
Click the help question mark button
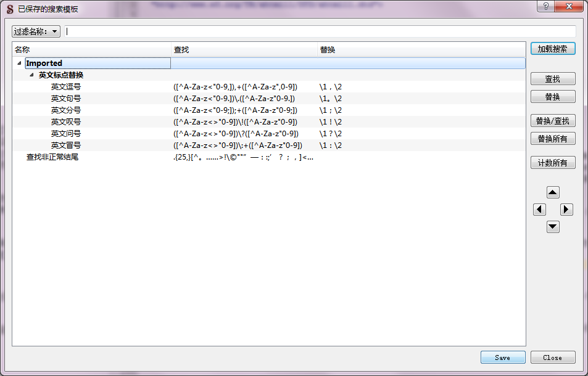(546, 6)
